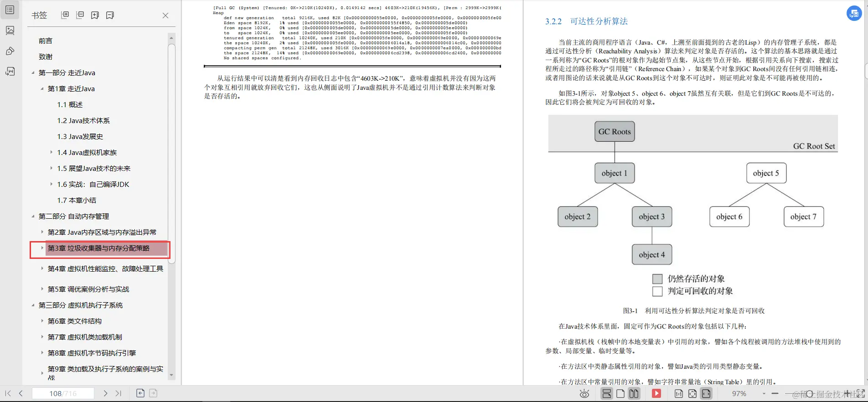
Task: Expand all bookmarks with the plus-box icon
Action: 65,15
